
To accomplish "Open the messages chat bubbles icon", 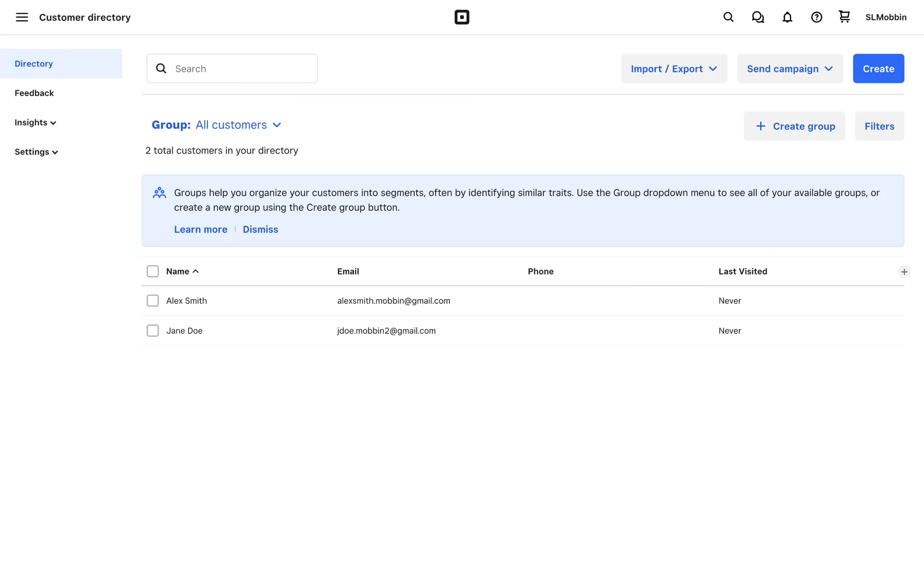I will coord(757,17).
